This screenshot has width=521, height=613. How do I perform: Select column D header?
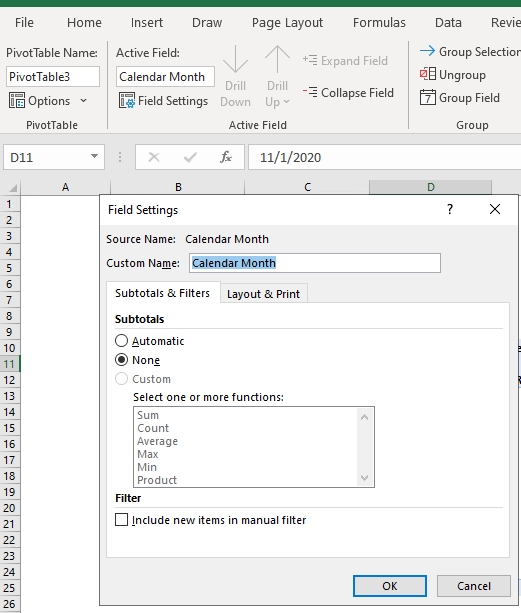(430, 187)
